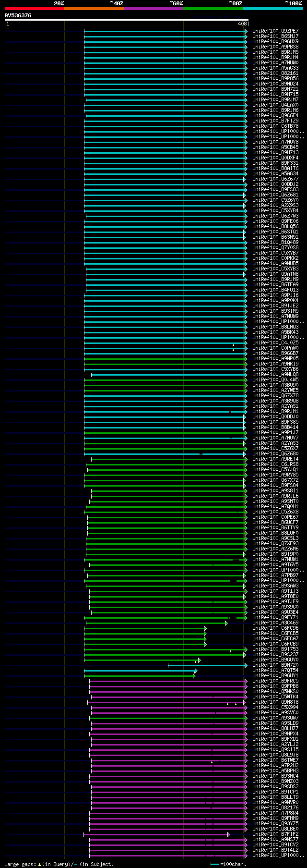Select the UniRef100_B8B414 label
The height and width of the screenshot is (868, 307).
[275, 427]
